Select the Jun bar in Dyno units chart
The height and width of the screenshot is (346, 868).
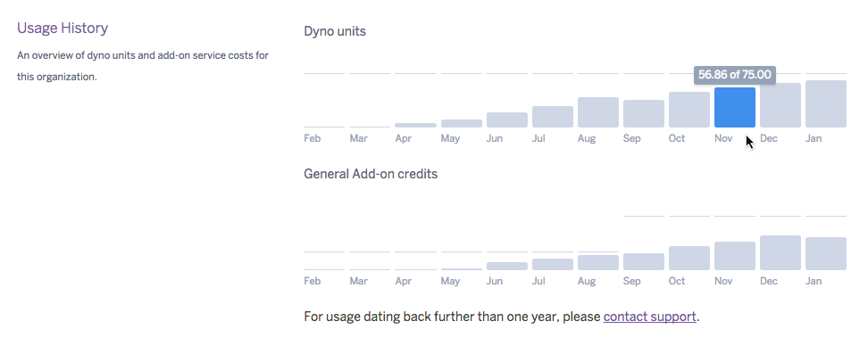[x=507, y=119]
